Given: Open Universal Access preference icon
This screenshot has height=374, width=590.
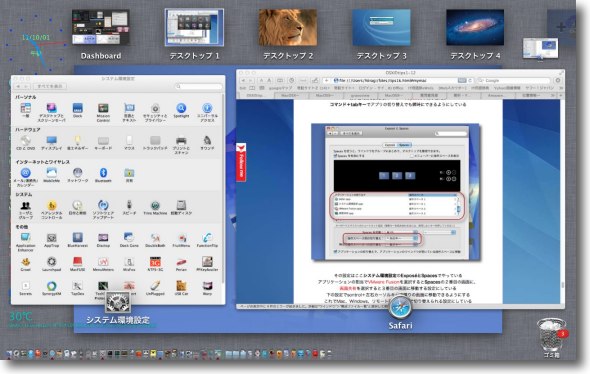Looking at the screenshot, I should 207,109.
